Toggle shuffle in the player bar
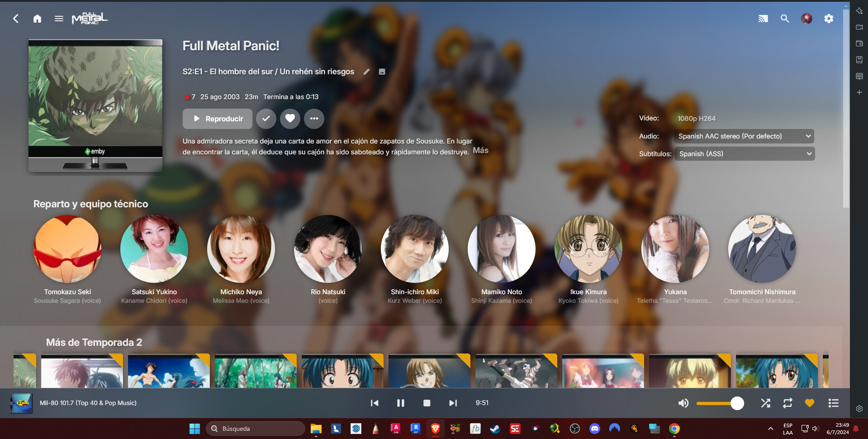 [765, 403]
